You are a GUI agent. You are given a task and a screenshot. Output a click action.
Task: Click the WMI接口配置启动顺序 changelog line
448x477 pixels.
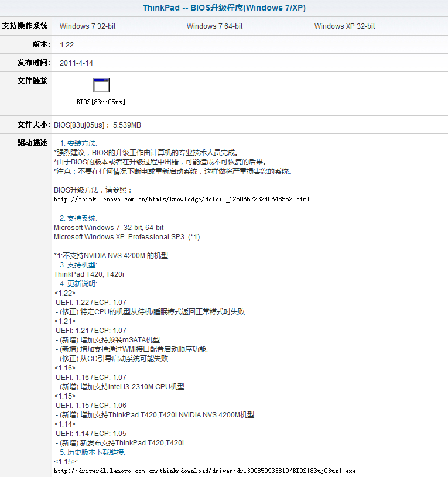132,349
